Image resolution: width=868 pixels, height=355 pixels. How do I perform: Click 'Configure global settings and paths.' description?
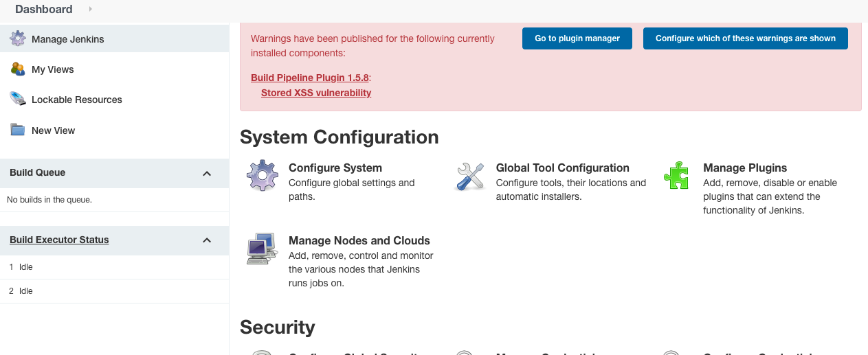(352, 190)
